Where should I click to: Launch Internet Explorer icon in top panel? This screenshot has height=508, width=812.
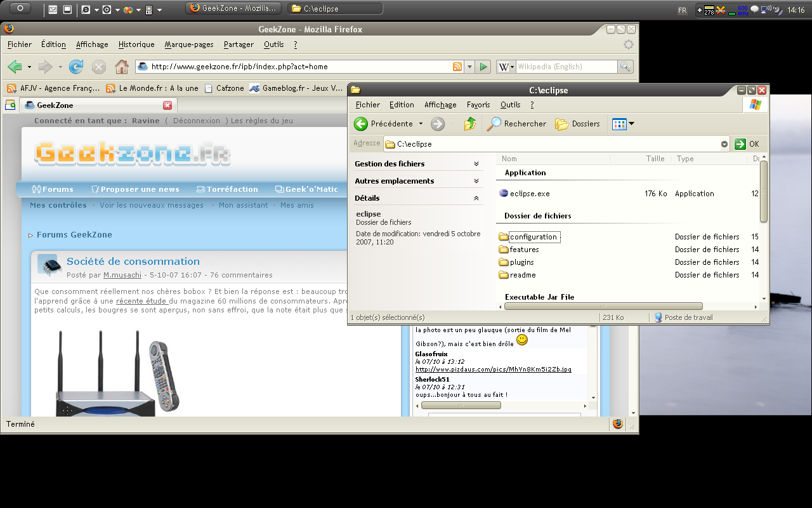[86, 10]
